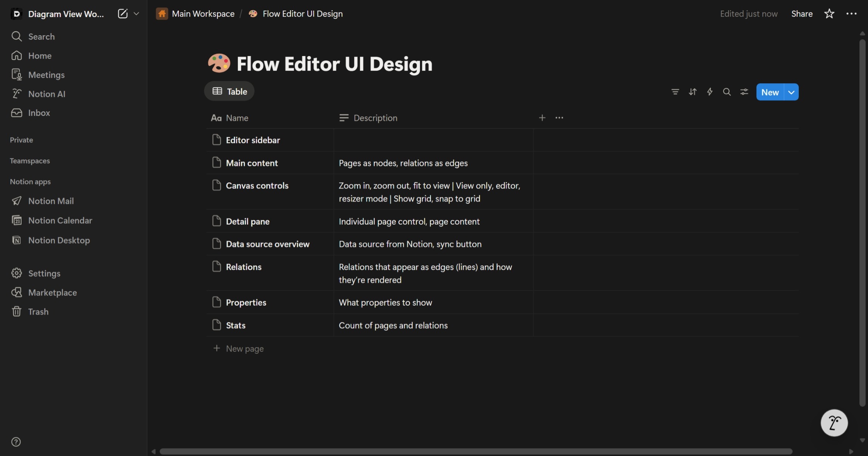Add a property with the plus icon

[542, 118]
